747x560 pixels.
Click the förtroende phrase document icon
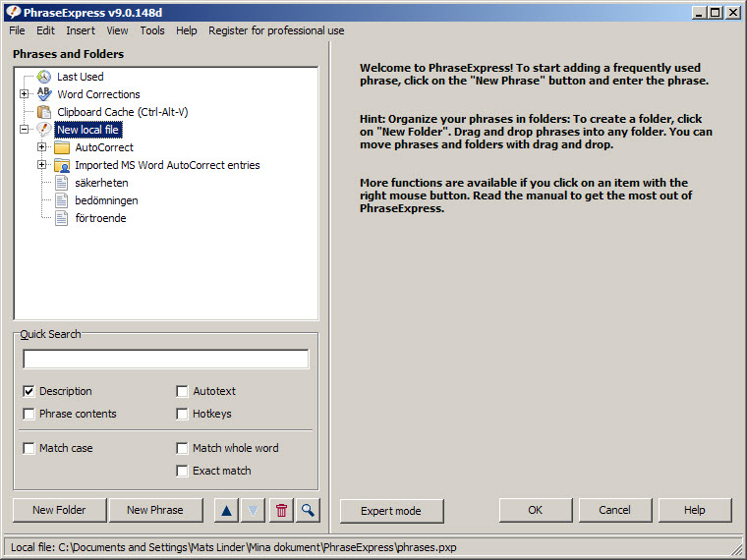click(61, 218)
